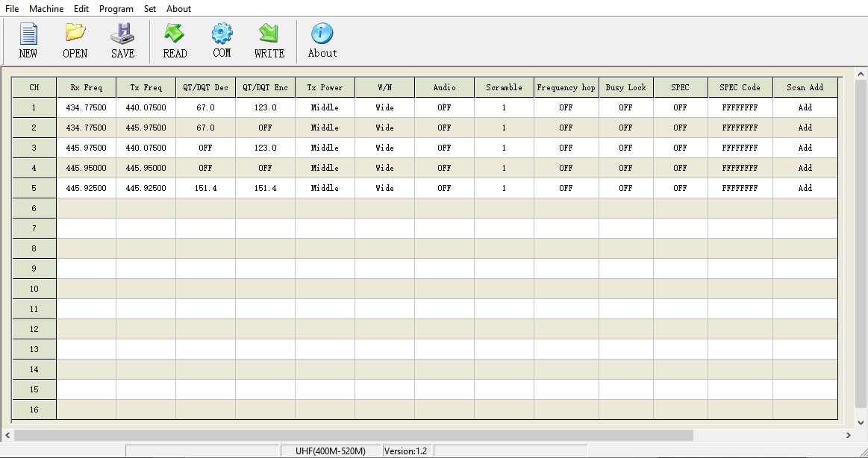Select the W/N column header

(384, 87)
